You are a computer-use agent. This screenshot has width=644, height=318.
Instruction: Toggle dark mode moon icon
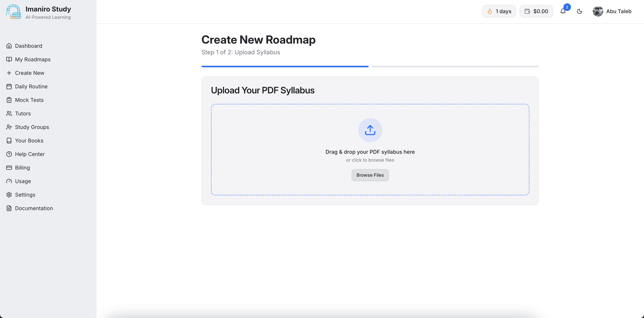pos(579,11)
